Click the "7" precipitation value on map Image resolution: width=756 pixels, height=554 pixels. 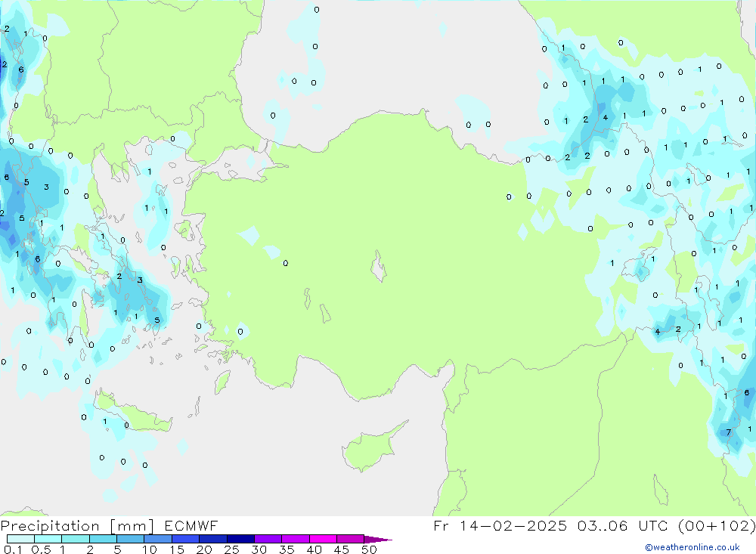[x=729, y=432]
